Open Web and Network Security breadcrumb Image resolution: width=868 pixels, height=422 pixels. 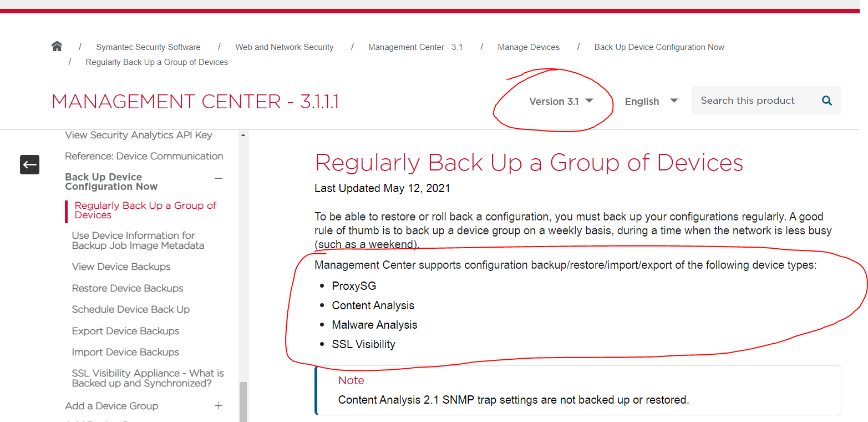285,47
